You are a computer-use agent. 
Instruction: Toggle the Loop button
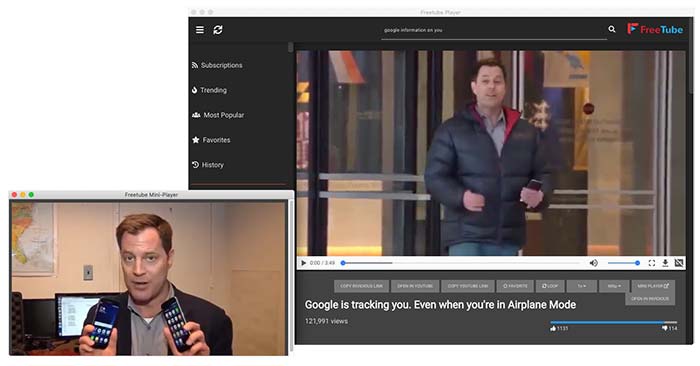[x=550, y=286]
